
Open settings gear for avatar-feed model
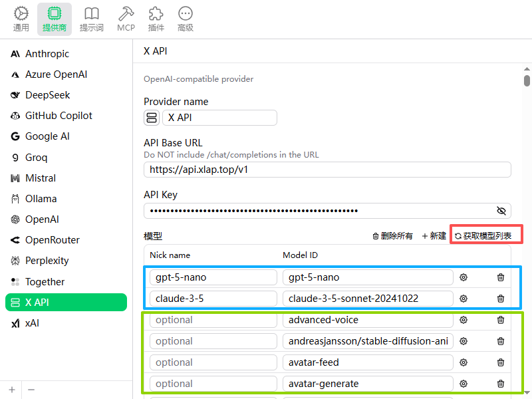pyautogui.click(x=464, y=362)
